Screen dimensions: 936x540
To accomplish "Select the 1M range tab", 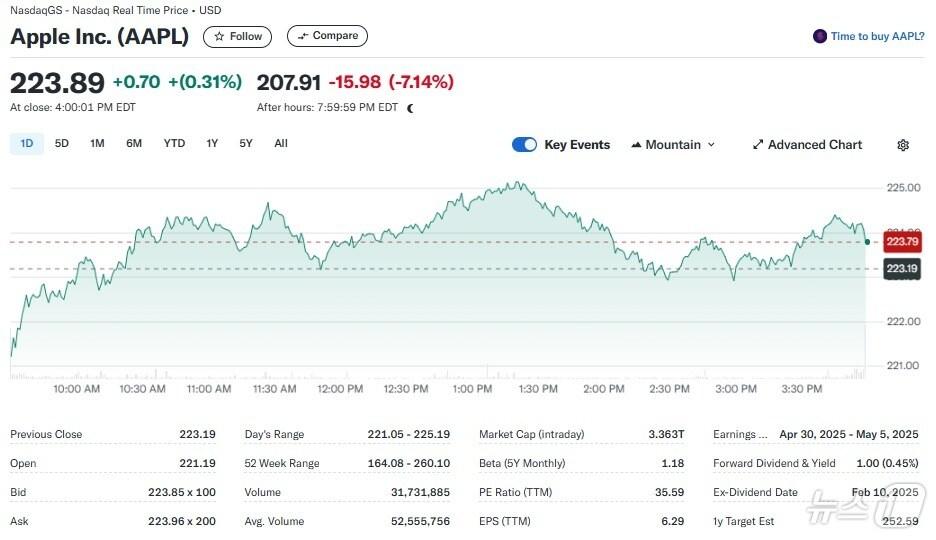I will click(x=97, y=144).
